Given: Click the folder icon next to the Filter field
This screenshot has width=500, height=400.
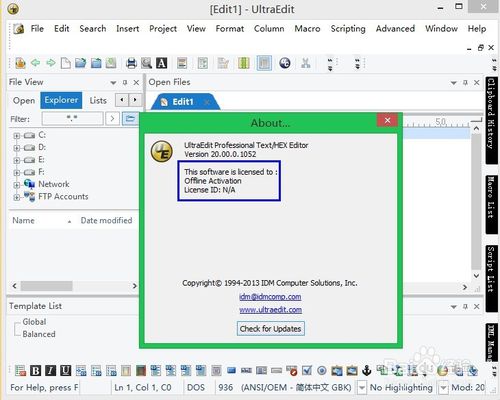Looking at the screenshot, I should pyautogui.click(x=130, y=118).
